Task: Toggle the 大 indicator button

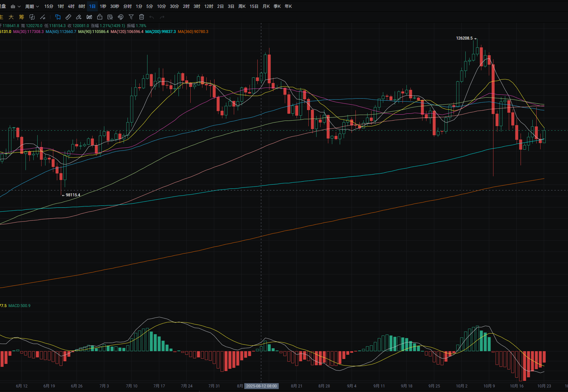Action: [11, 17]
